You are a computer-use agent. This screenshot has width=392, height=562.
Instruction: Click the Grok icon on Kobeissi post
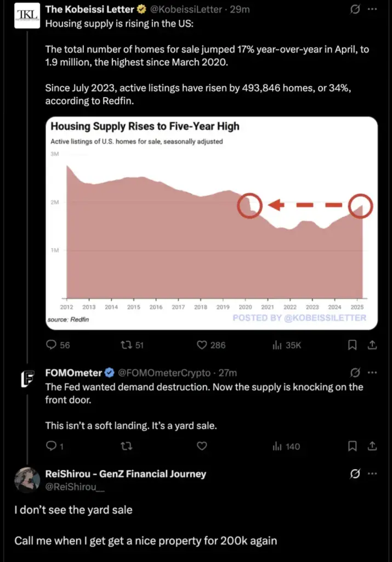click(355, 9)
